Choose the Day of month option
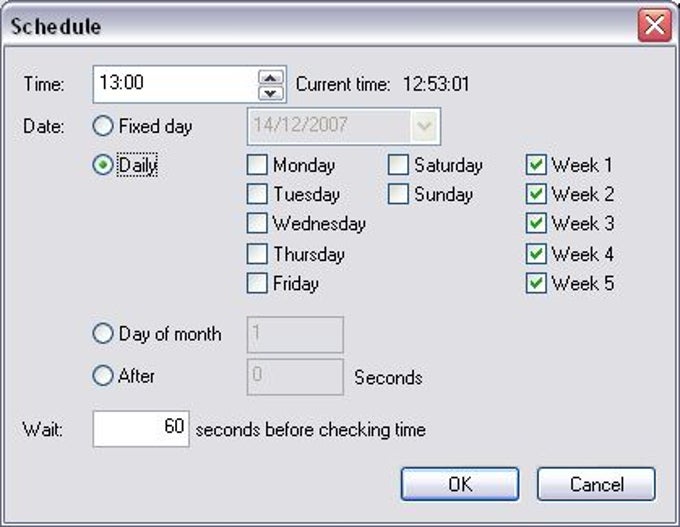The image size is (680, 527). pos(102,335)
